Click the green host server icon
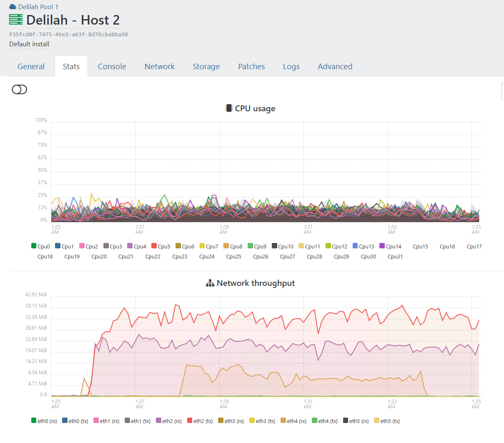This screenshot has width=504, height=443. click(x=16, y=20)
